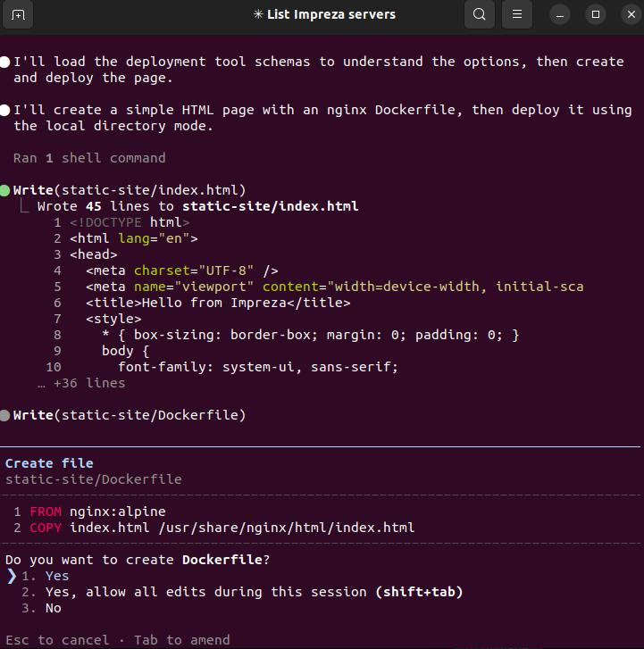Select option 1 Yes

tap(46, 576)
